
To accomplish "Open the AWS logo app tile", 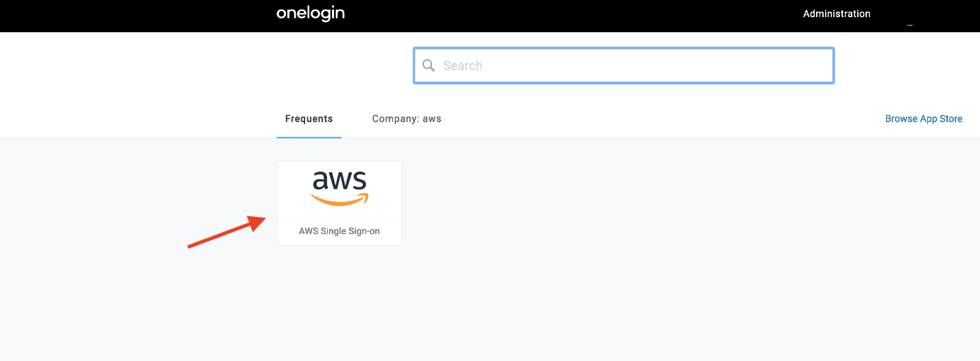I will pos(339,189).
